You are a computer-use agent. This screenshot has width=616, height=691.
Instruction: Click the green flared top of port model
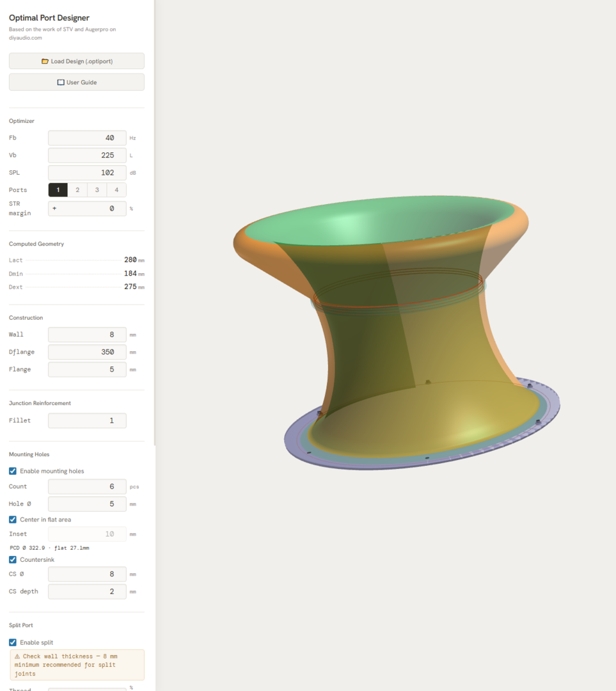coord(379,220)
